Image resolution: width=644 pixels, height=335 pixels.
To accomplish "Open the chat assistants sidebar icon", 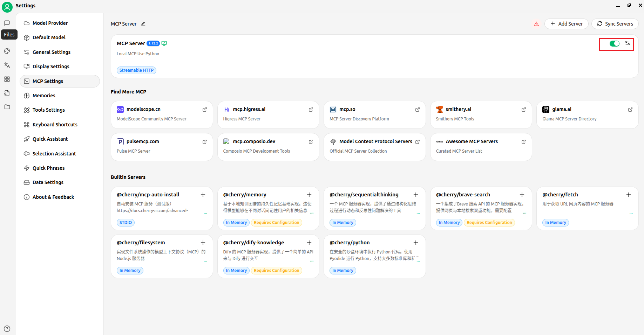I will (x=7, y=23).
